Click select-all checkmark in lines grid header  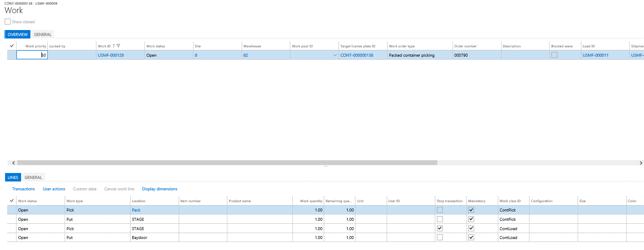pyautogui.click(x=11, y=201)
